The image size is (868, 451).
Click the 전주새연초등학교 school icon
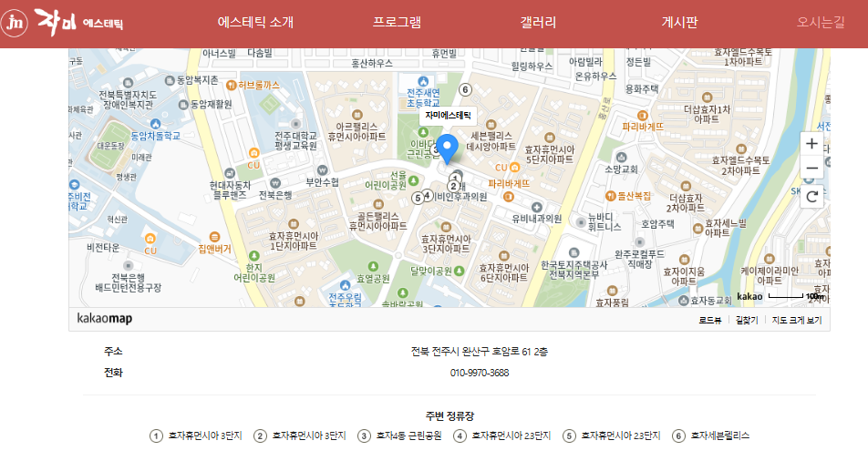[x=423, y=81]
